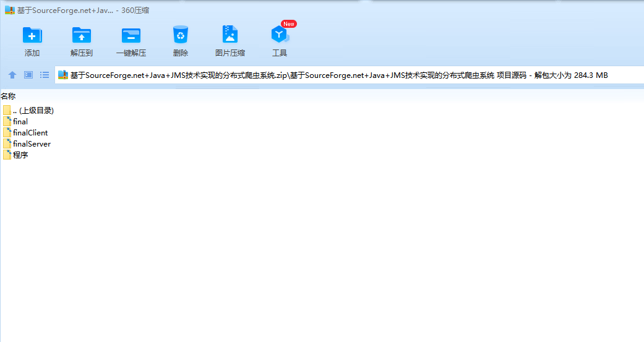Click the folder icon beside 上级目录
This screenshot has width=644, height=342.
7,110
